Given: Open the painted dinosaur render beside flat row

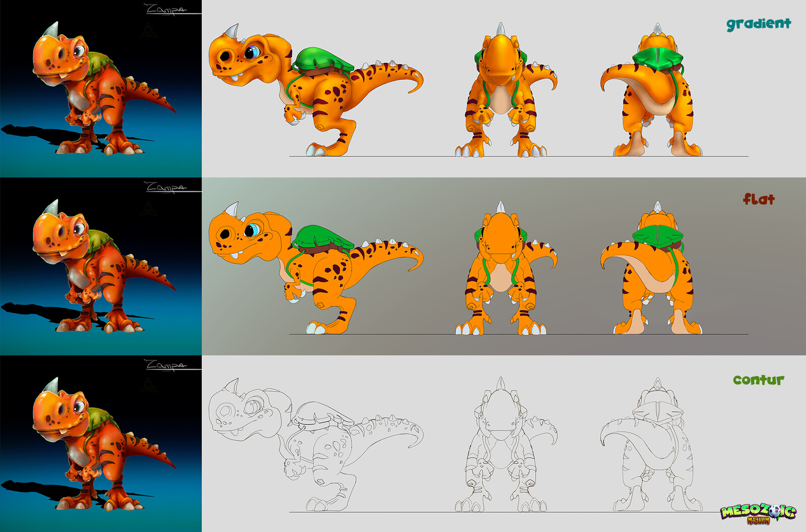Looking at the screenshot, I should pos(101,267).
